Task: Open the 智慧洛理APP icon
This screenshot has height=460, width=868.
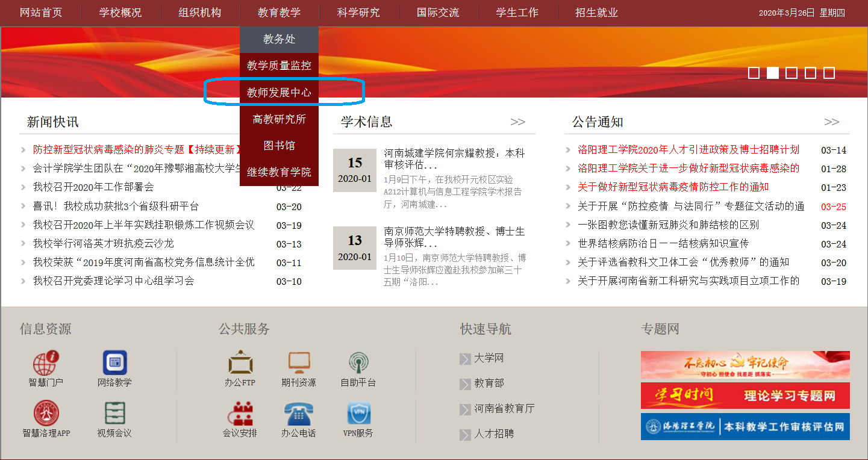Action: tap(46, 414)
